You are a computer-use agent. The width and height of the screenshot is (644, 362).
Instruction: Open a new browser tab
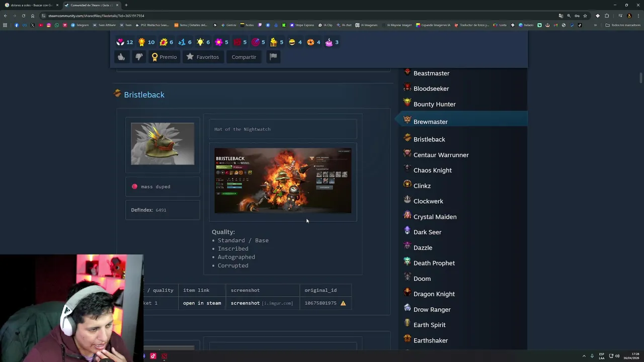[x=126, y=5]
